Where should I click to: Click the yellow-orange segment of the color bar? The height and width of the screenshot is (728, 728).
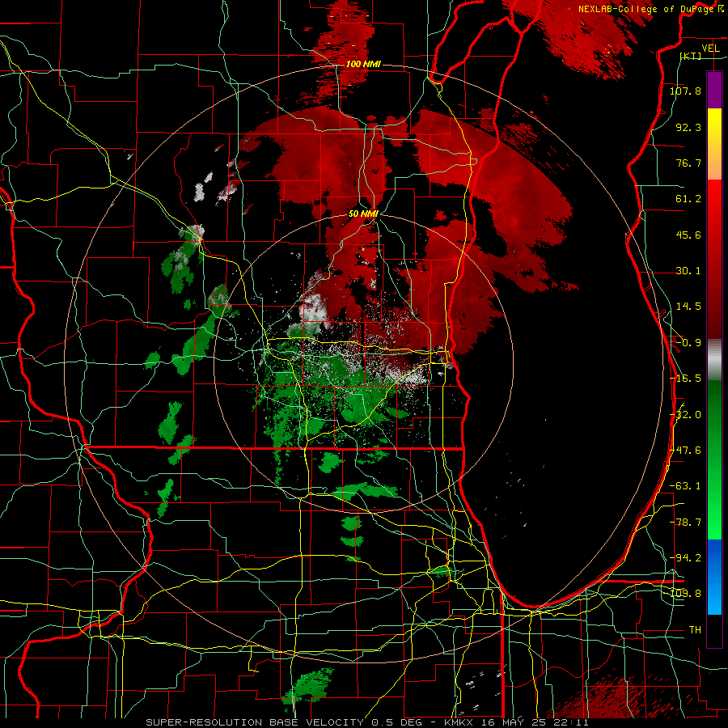click(714, 144)
